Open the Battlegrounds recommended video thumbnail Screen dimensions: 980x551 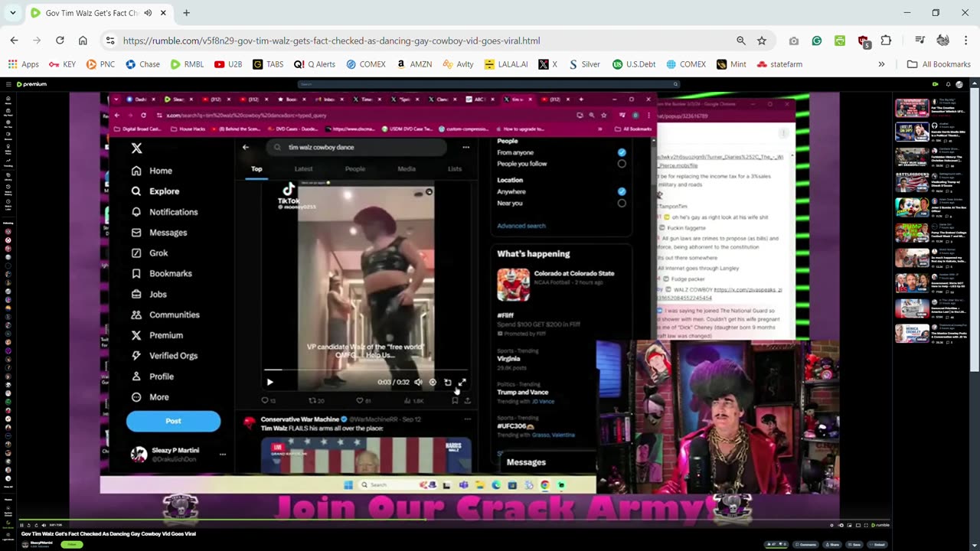tap(912, 182)
